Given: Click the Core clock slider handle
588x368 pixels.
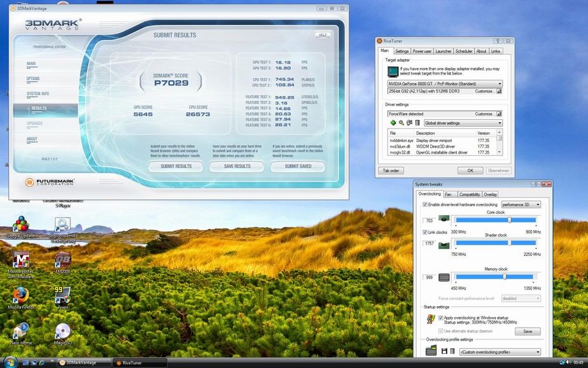Looking at the screenshot, I should pos(509,220).
